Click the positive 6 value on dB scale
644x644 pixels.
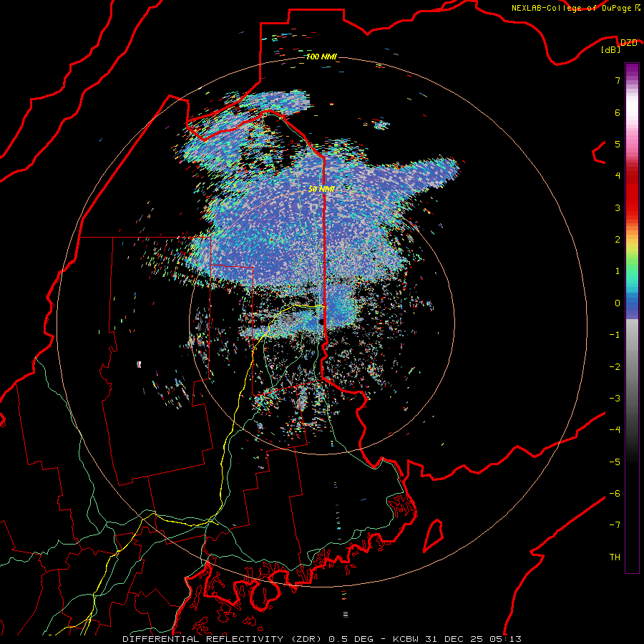[x=618, y=112]
